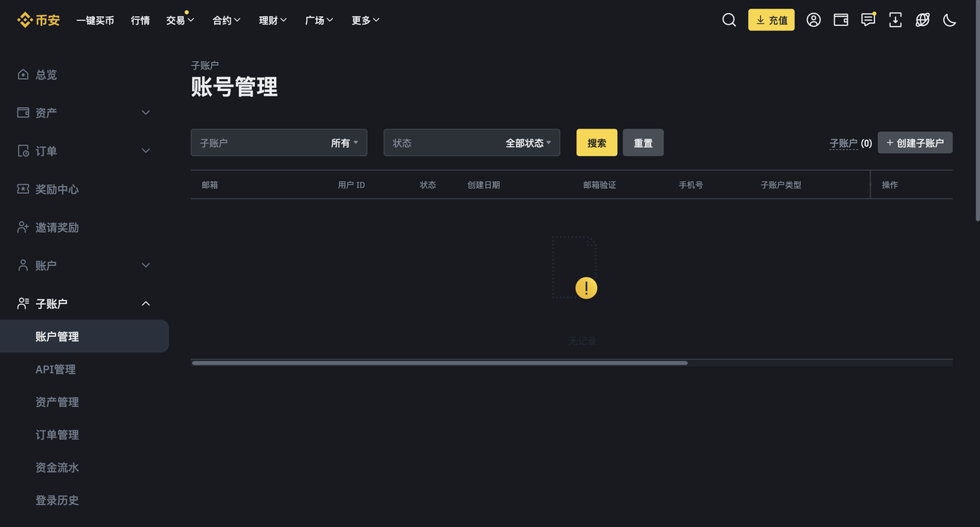Click the 币安 logo
Image resolution: width=980 pixels, height=527 pixels.
38,20
